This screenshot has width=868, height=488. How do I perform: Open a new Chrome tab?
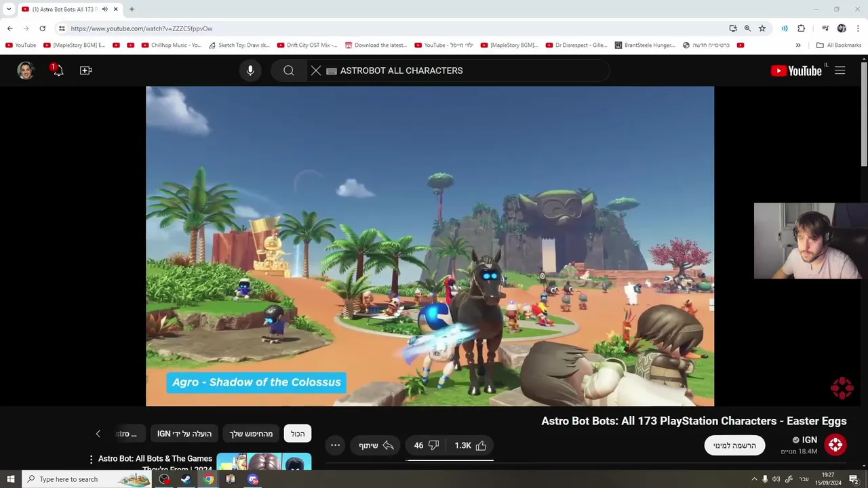pyautogui.click(x=132, y=9)
